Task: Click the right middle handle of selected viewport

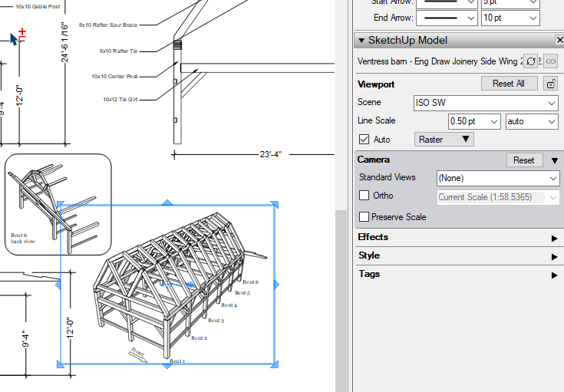Action: click(276, 285)
